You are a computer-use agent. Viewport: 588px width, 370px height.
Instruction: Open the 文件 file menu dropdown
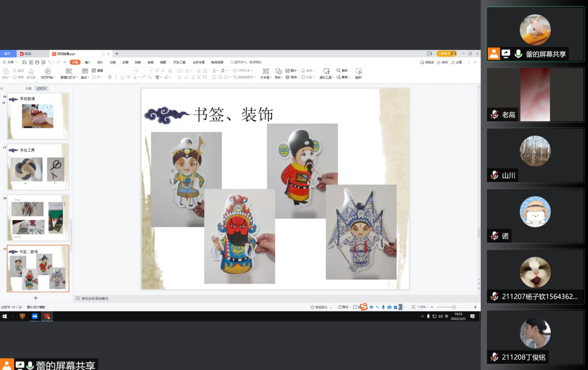coord(10,62)
